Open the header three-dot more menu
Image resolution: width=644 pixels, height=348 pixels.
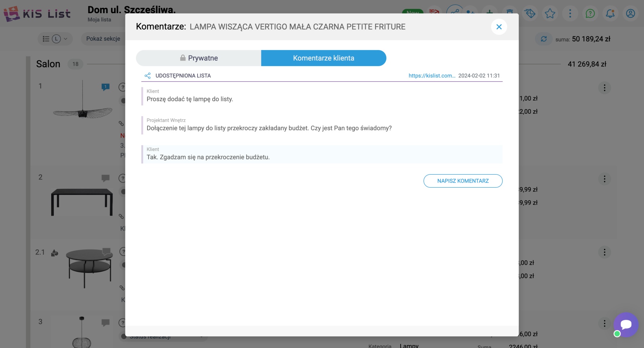570,14
